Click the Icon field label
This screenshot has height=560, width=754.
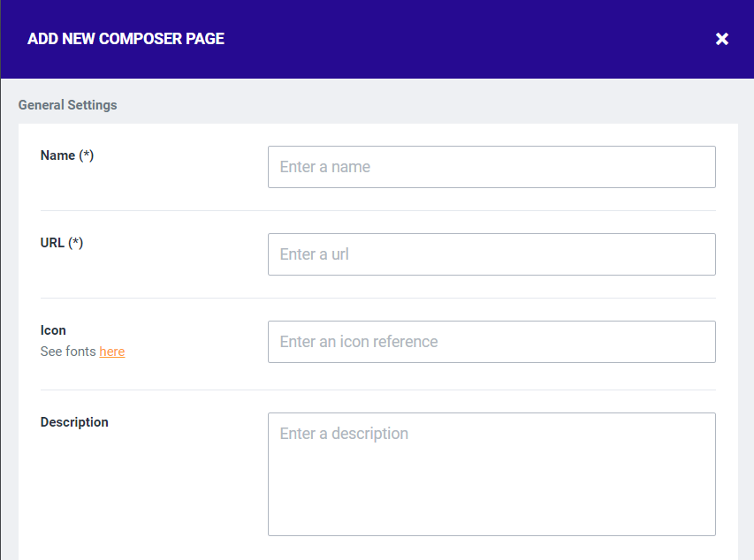tap(53, 330)
